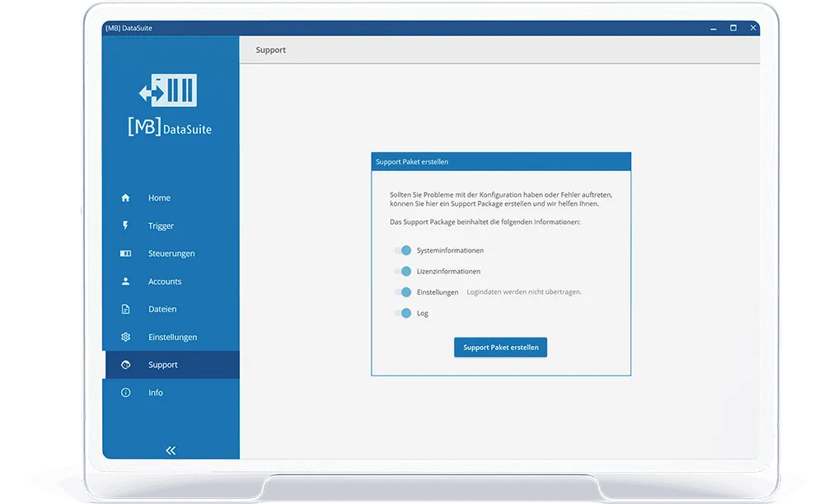Click the Steuerungen controller icon
The height and width of the screenshot is (504, 824).
point(125,253)
